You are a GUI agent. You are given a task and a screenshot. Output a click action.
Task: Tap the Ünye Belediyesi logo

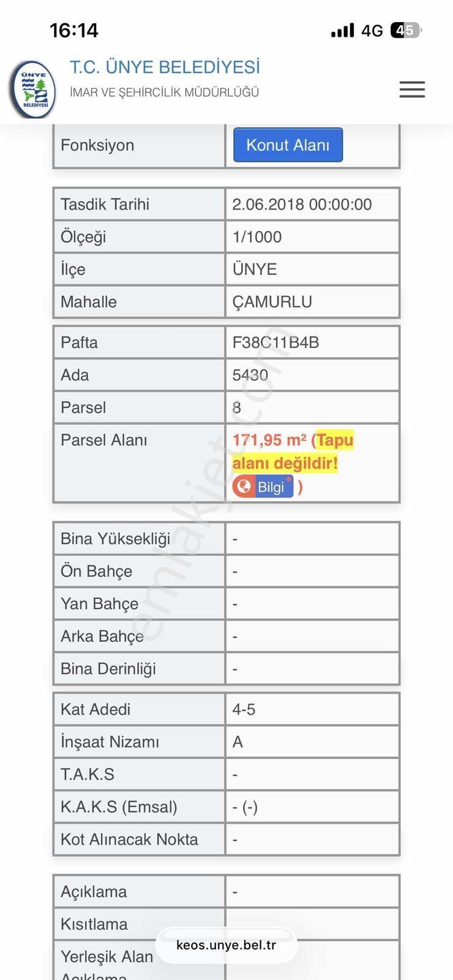coord(34,89)
